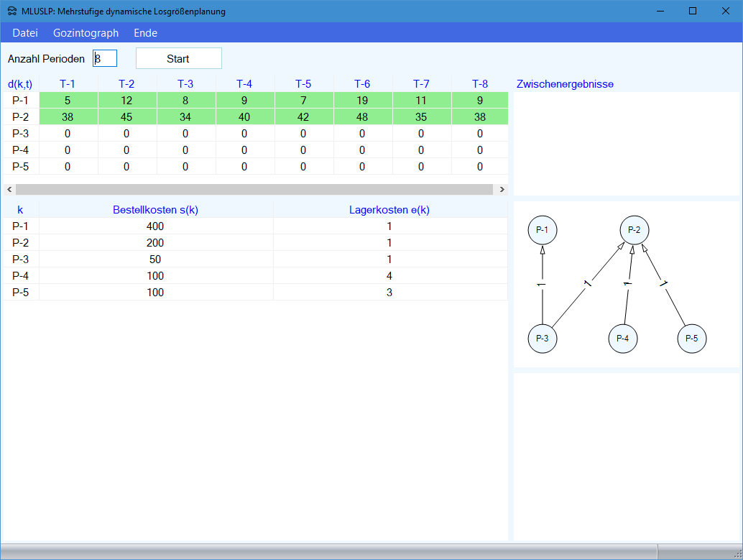Screen dimensions: 743x560
Task: Select the Lagerkosten value 4 for P-4
Action: click(x=389, y=276)
